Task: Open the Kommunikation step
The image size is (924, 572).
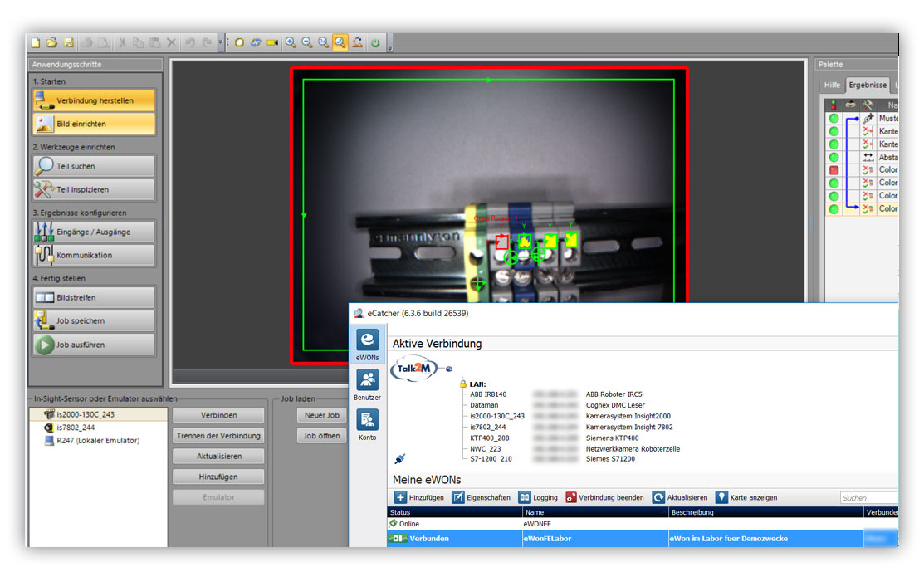Action: click(95, 255)
